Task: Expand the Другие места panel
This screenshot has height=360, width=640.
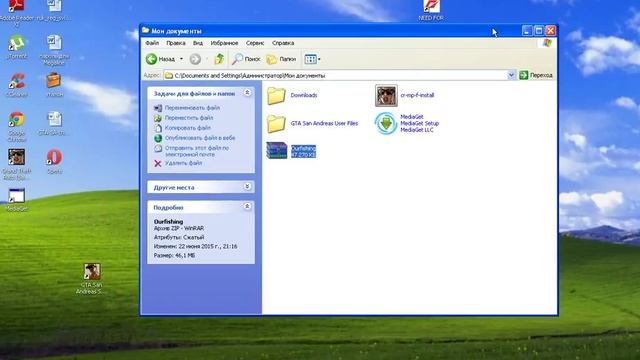Action: [247, 187]
